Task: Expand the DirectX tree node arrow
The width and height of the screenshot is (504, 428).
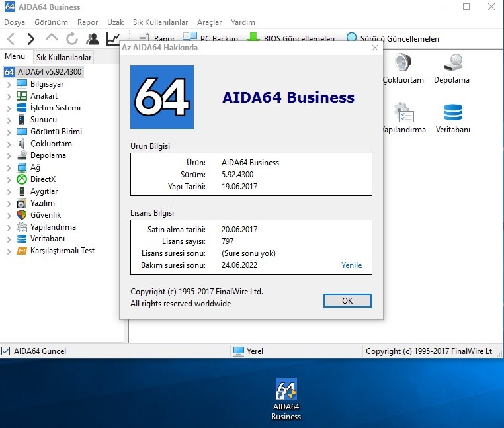Action: coord(9,180)
